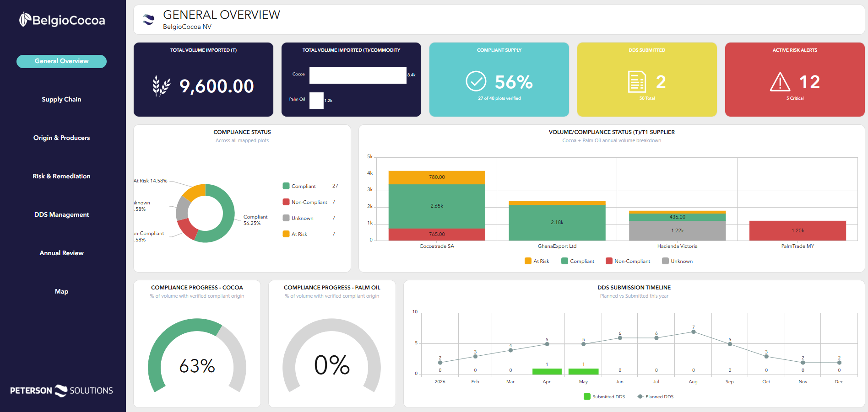Click the 780.00 At Risk bar segment for Cocoatrade SA
This screenshot has width=868, height=412.
click(x=437, y=177)
